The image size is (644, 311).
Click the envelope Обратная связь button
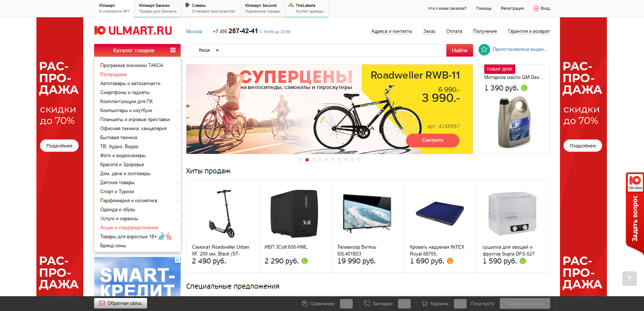[x=121, y=303]
